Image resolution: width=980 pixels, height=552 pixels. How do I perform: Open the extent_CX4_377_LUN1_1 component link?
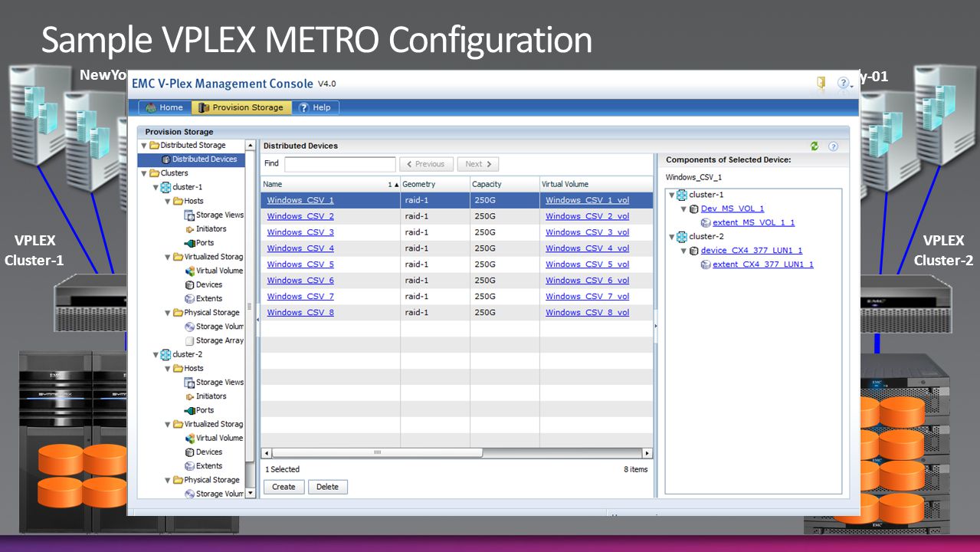[762, 264]
